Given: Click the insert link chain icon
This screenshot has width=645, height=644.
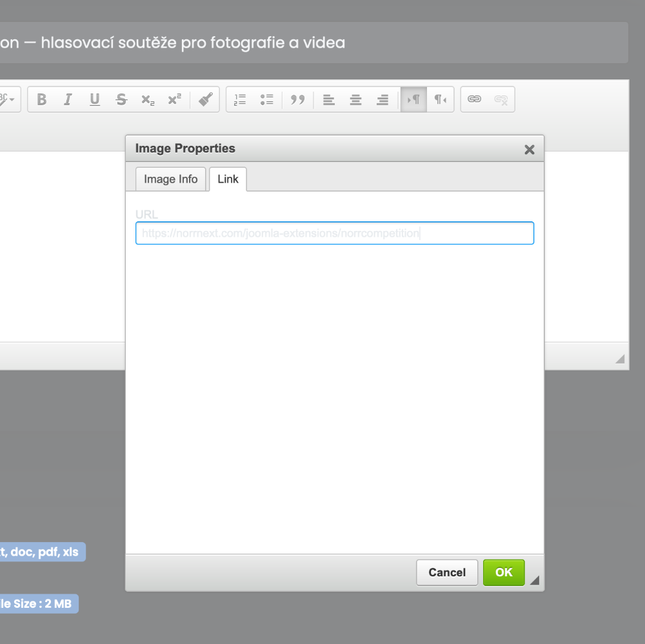Looking at the screenshot, I should click(474, 99).
